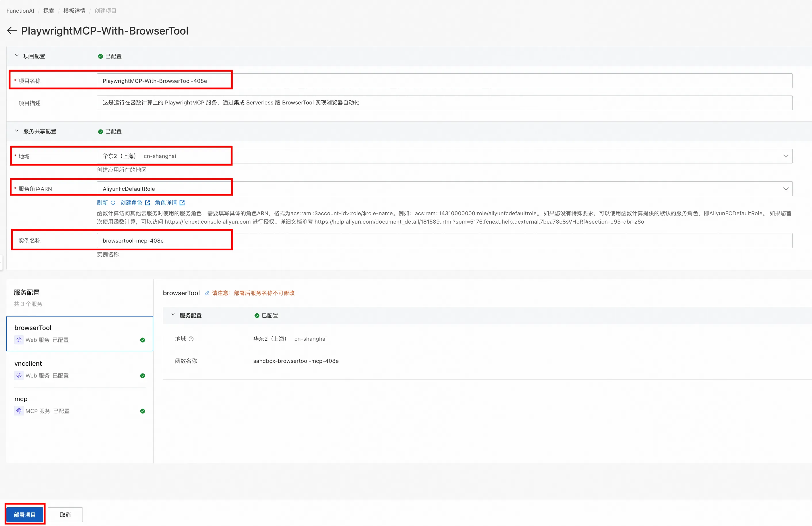Screen dimensions: 812x526
Task: Click the green status check on browserTool card
Action: coord(143,340)
